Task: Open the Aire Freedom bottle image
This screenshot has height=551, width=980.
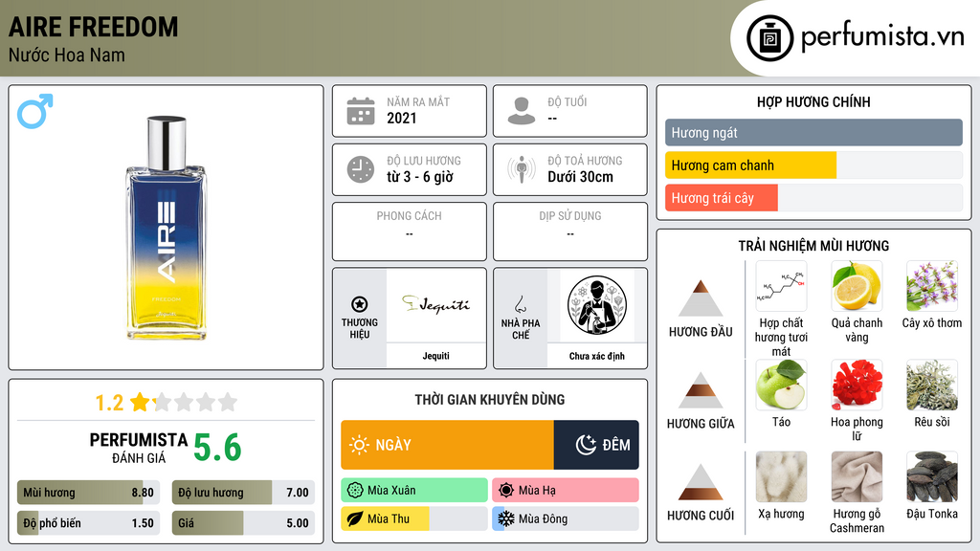Action: click(x=167, y=228)
